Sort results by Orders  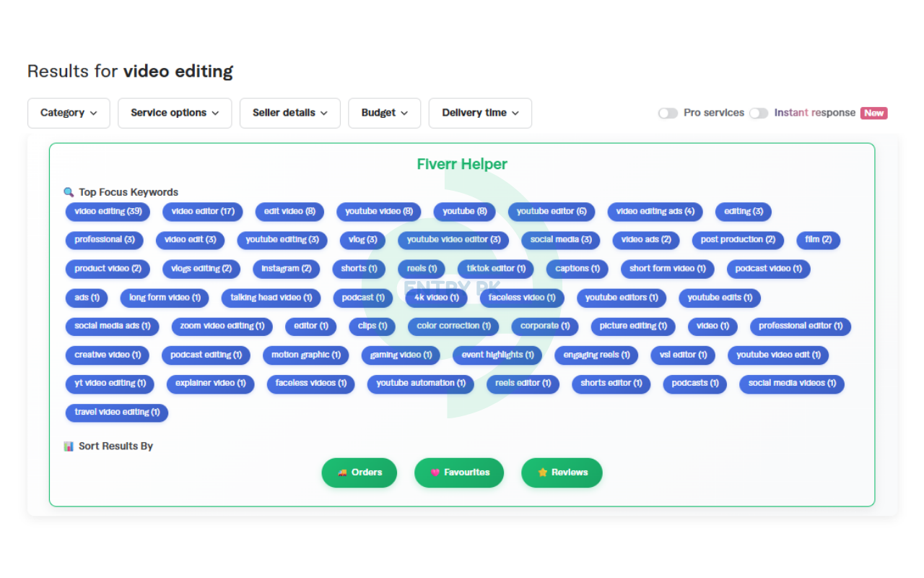point(359,473)
